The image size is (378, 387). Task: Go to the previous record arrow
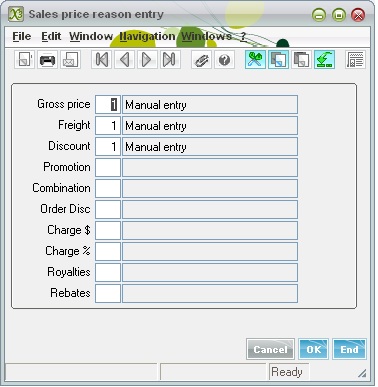[x=124, y=60]
